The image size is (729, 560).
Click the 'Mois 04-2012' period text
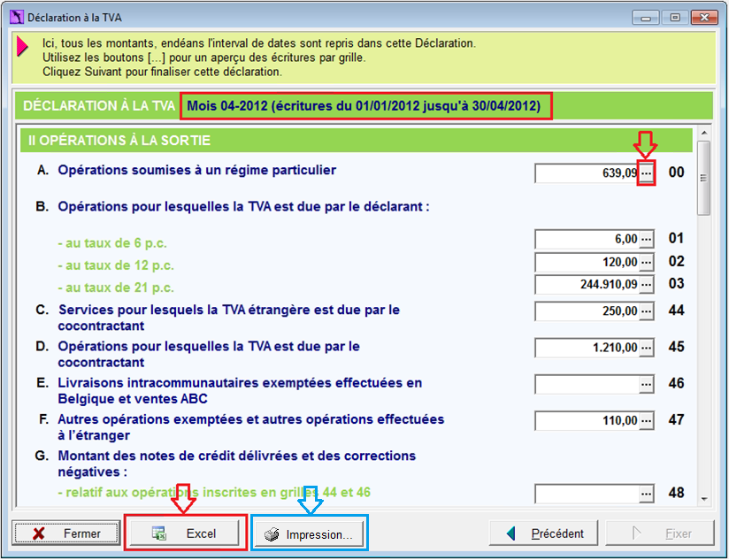[364, 106]
